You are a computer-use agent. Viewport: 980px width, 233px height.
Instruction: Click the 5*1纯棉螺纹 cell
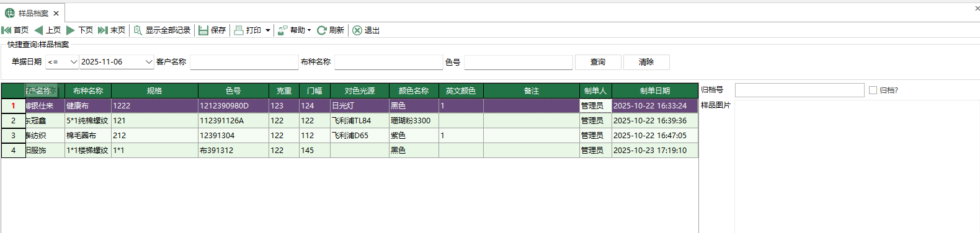pos(88,121)
